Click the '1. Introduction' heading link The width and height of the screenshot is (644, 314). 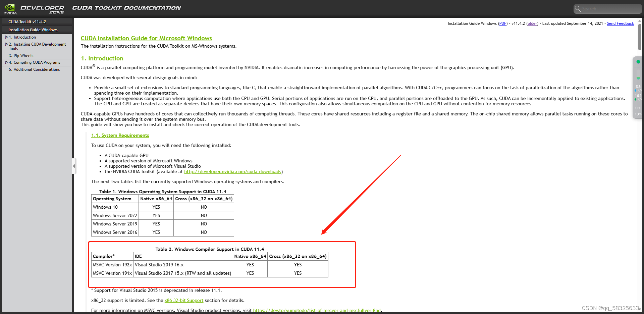[x=102, y=58]
